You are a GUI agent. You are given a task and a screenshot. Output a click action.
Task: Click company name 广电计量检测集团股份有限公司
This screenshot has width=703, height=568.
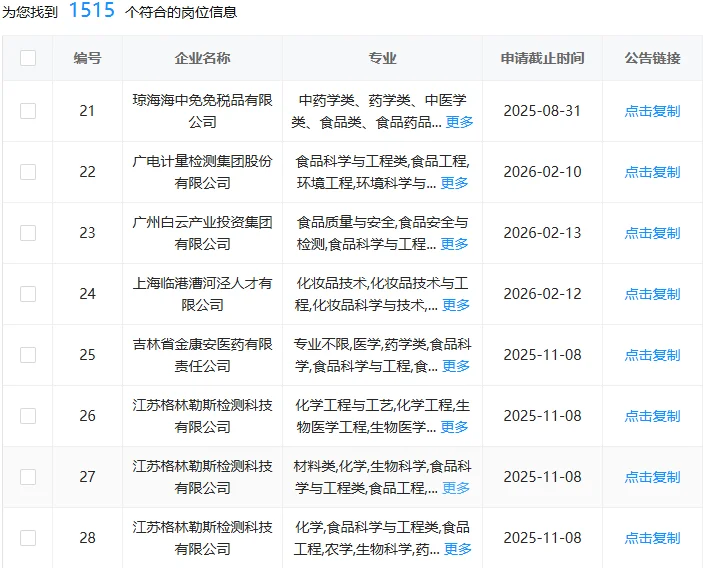click(202, 172)
